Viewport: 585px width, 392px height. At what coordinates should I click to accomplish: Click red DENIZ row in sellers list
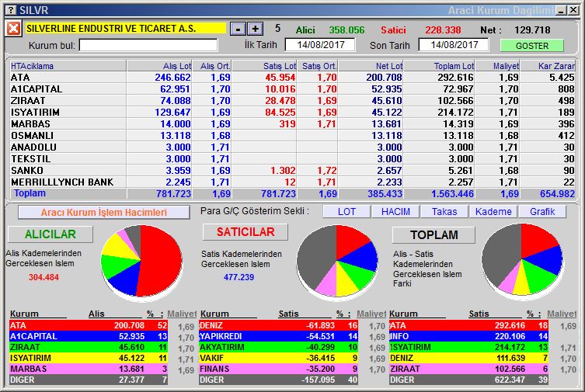[279, 325]
